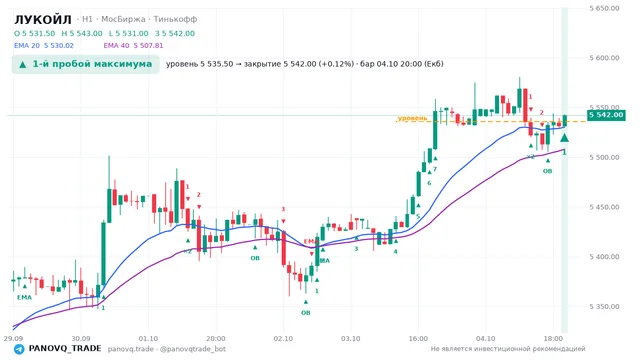The height and width of the screenshot is (360, 640).
Task: Click the EMA 40 5 507.81 legend
Action: coord(133,46)
